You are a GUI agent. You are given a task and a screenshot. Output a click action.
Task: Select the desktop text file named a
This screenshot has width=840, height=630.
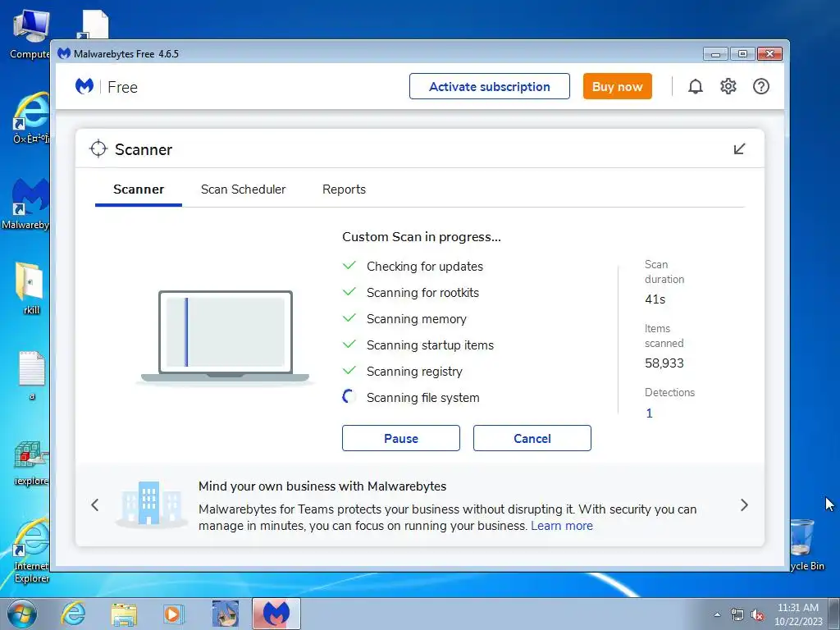31,374
